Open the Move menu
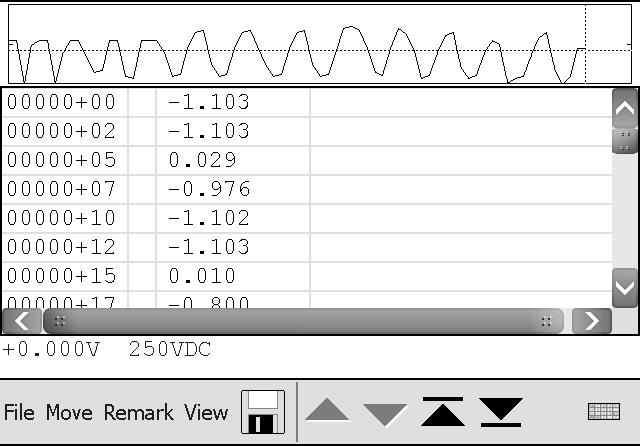 coord(69,413)
